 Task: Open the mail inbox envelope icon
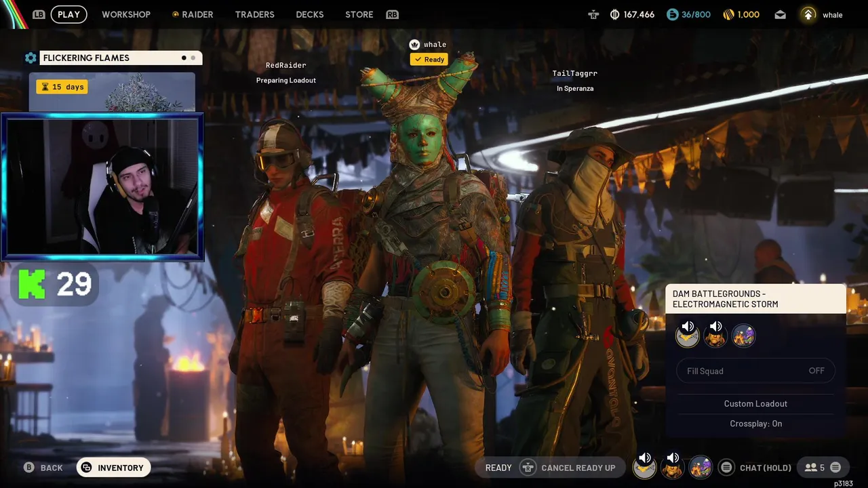coord(780,14)
